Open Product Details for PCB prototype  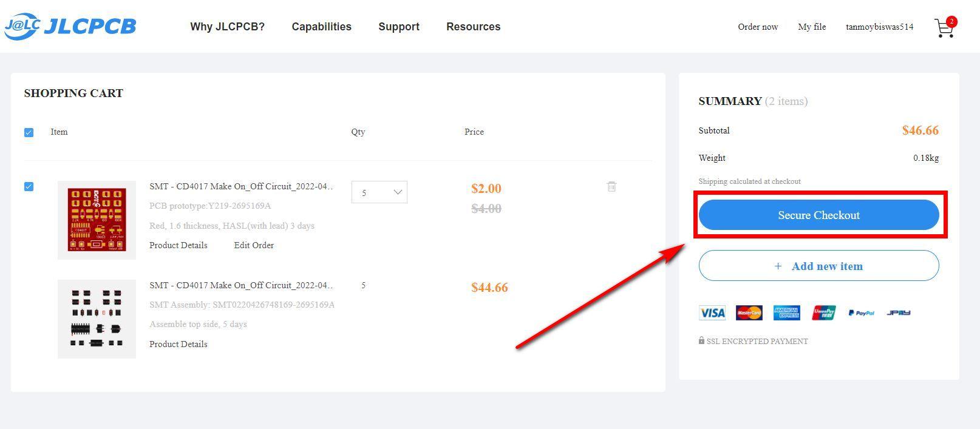179,245
